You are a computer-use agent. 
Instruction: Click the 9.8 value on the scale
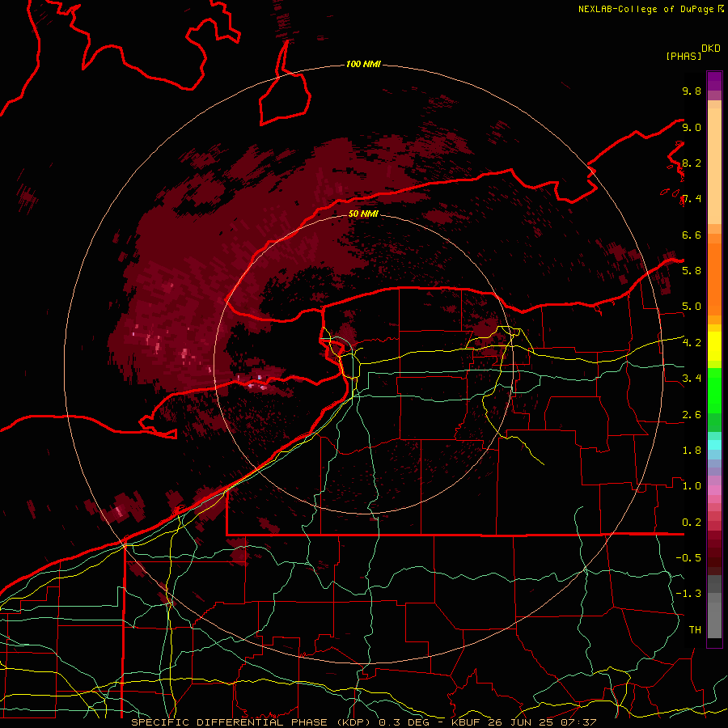(692, 91)
